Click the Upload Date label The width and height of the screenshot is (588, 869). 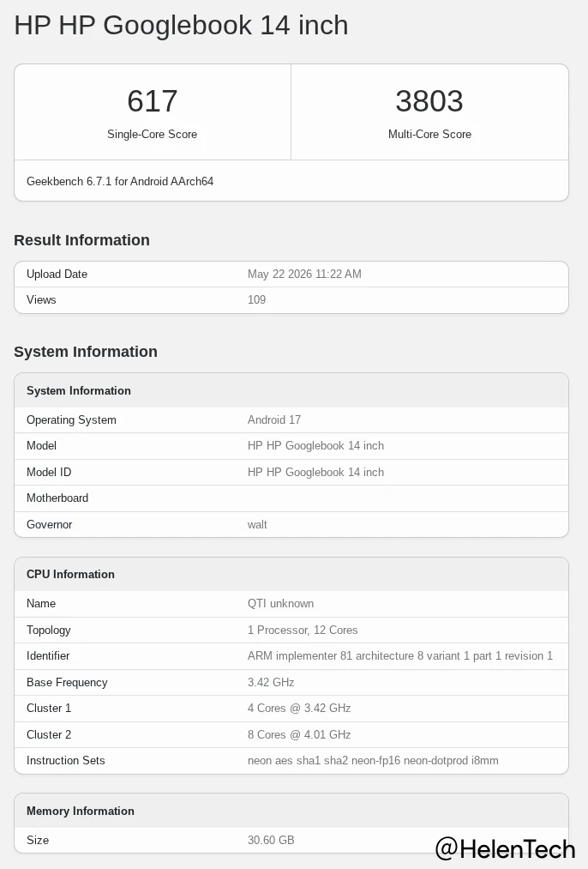pyautogui.click(x=57, y=274)
